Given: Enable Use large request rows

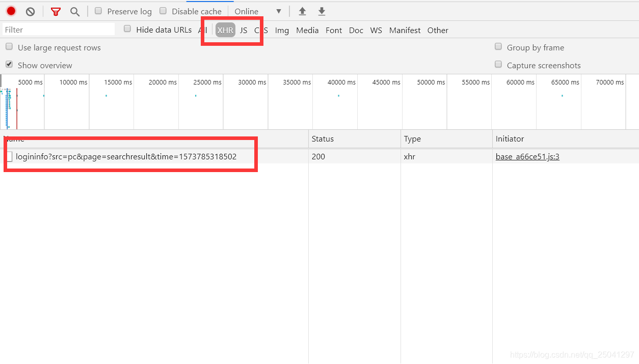Looking at the screenshot, I should [x=9, y=47].
